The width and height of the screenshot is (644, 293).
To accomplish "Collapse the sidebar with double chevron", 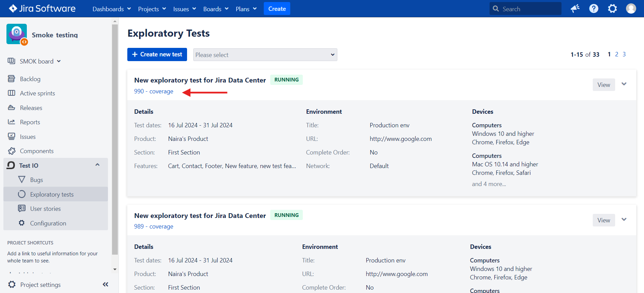I will [x=106, y=285].
